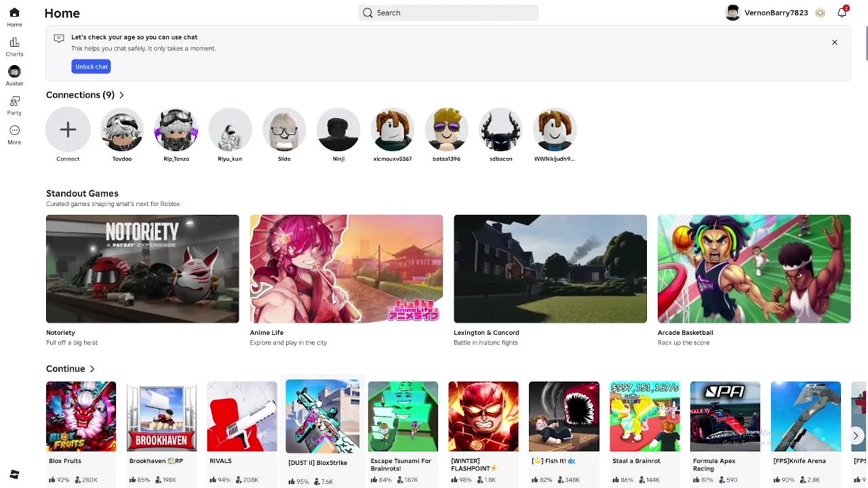Open the Avatar sidebar icon
Viewport: 868px width, 488px height.
[x=14, y=71]
